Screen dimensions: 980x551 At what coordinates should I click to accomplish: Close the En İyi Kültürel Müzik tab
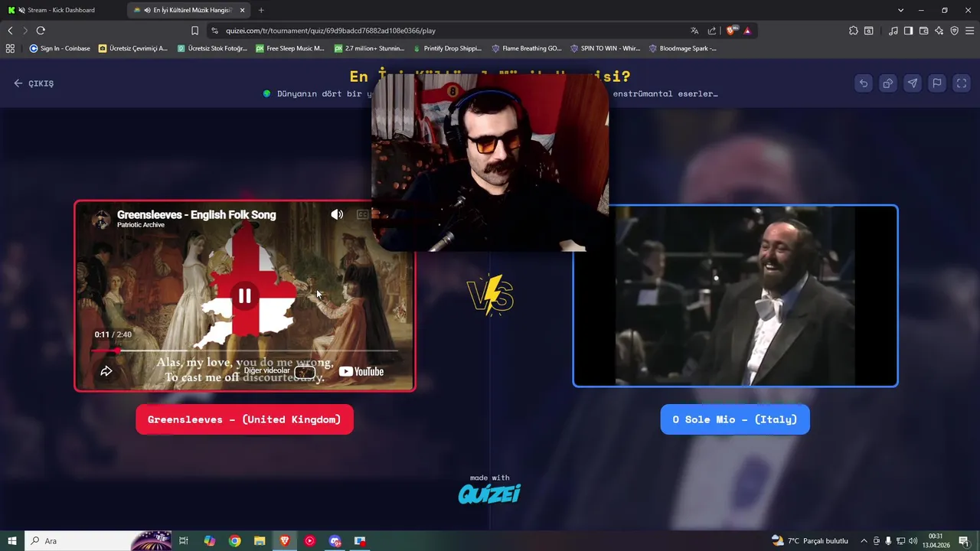(243, 10)
